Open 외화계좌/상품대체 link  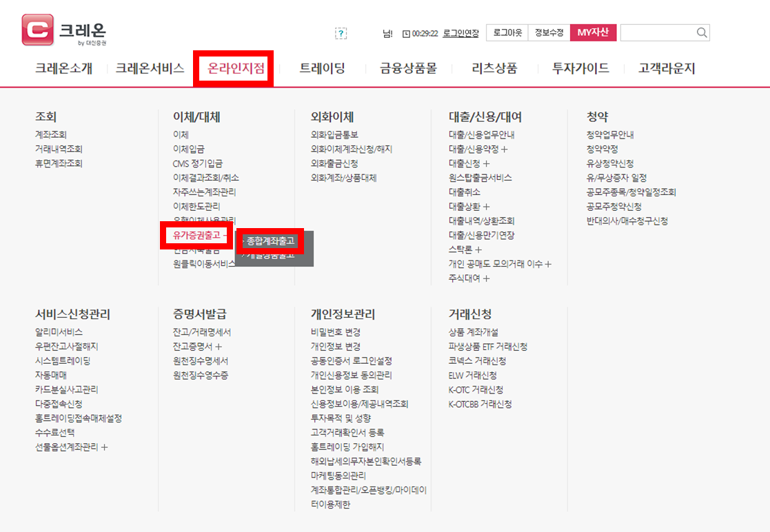point(344,178)
